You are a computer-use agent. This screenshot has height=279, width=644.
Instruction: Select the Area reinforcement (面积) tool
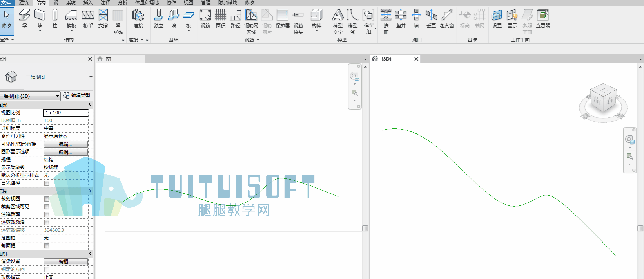(221, 18)
